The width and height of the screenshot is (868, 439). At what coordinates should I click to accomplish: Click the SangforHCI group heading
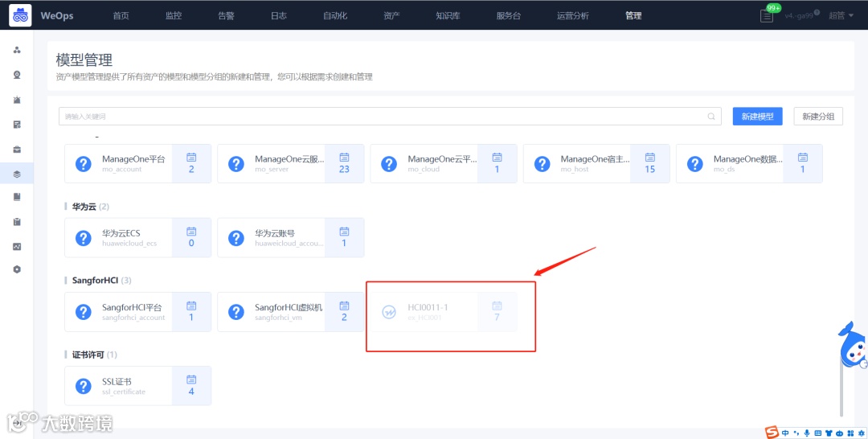pyautogui.click(x=95, y=281)
